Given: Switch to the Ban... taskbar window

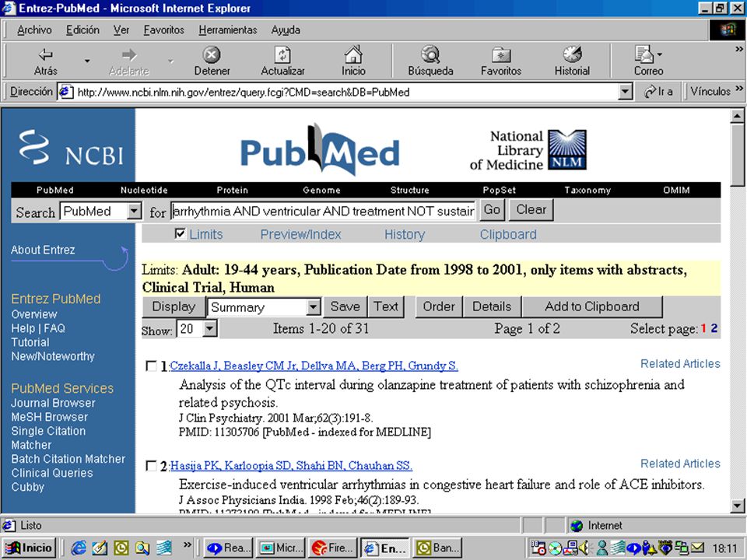Looking at the screenshot, I should [438, 548].
